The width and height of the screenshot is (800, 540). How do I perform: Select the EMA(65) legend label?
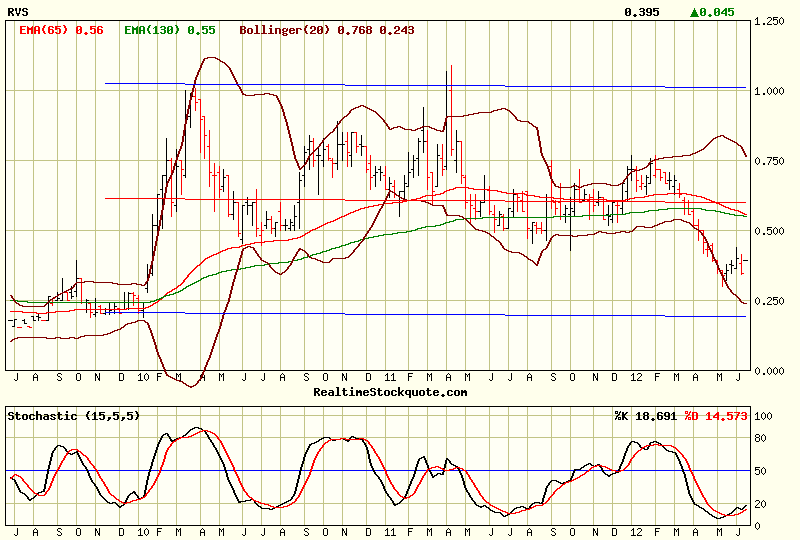61,30
